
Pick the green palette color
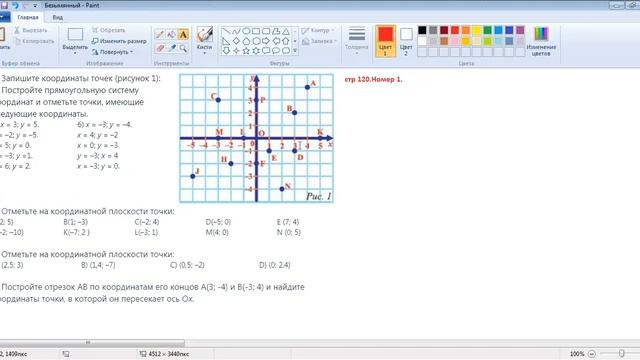[x=488, y=30]
